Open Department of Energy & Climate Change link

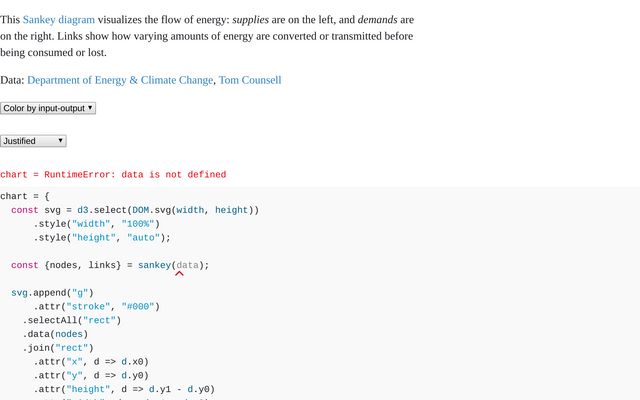coord(120,80)
